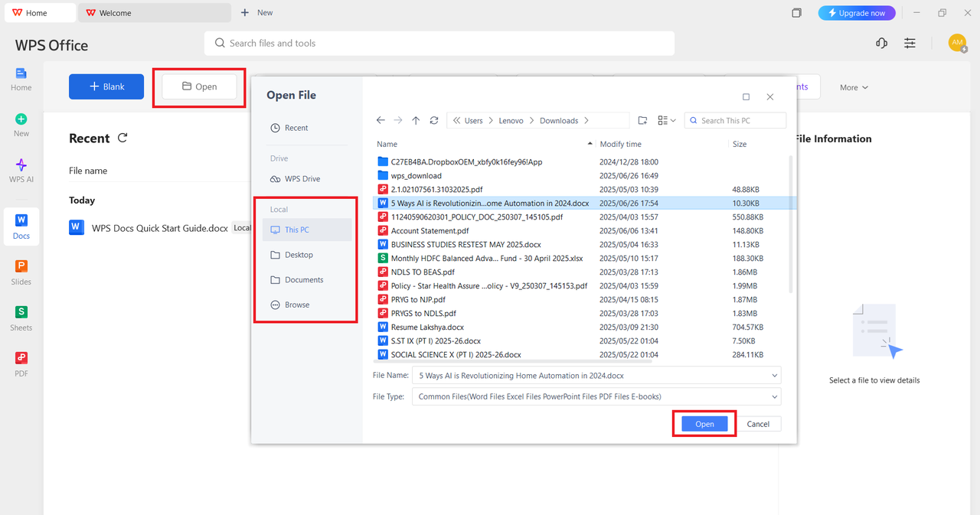Open the Home item in left sidebar

tap(21, 79)
